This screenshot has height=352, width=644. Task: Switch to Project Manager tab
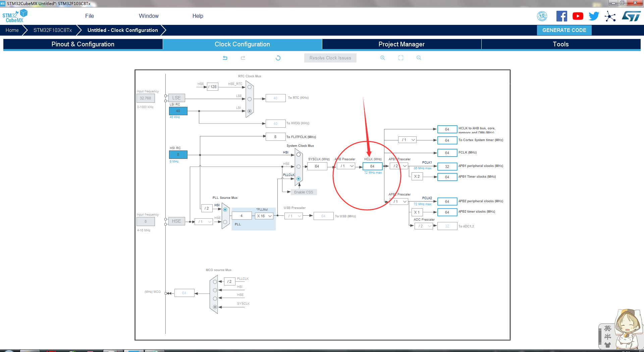(401, 44)
